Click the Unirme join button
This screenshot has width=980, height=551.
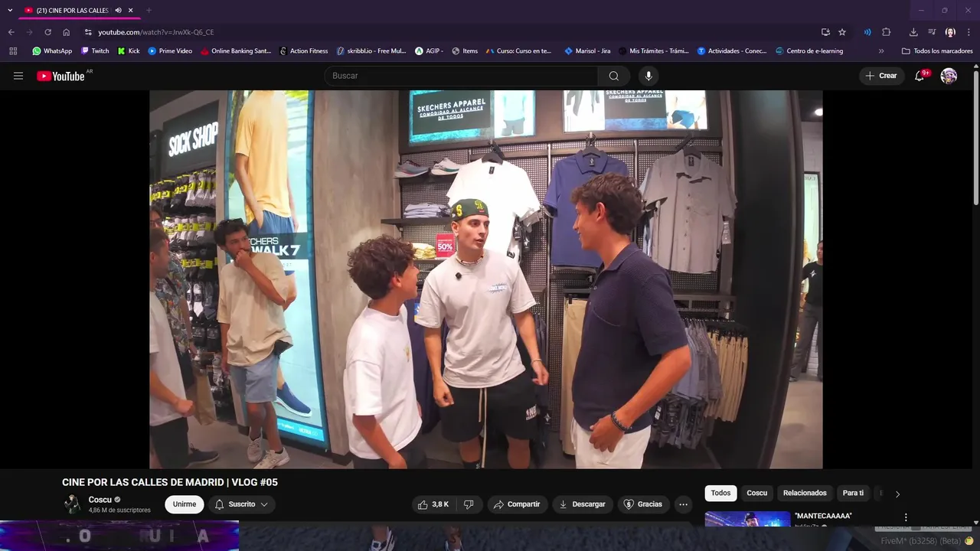pyautogui.click(x=185, y=504)
